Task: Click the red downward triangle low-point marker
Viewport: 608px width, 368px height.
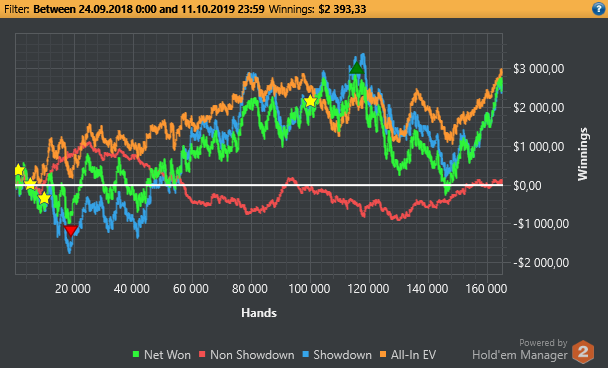Action: pyautogui.click(x=71, y=230)
